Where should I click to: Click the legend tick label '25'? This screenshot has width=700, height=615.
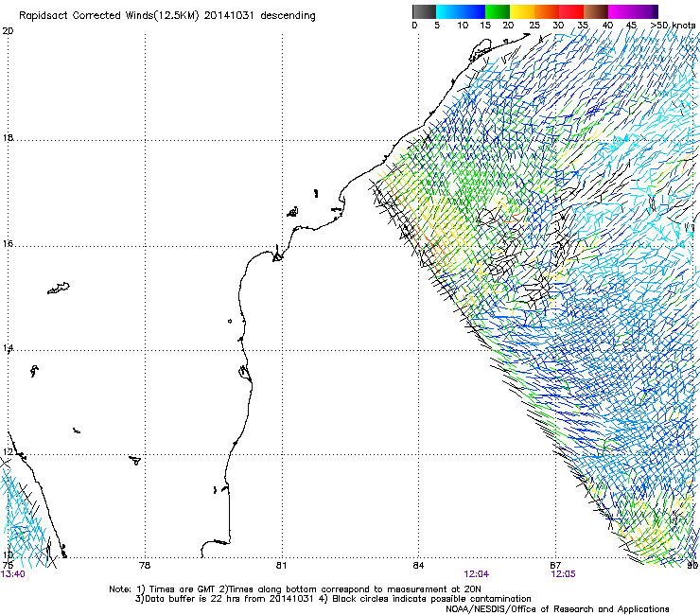click(x=534, y=25)
